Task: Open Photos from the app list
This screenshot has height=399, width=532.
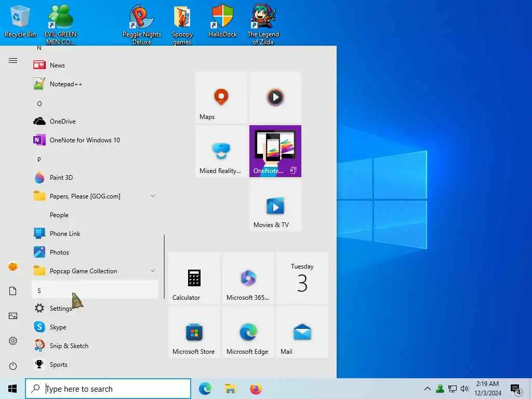Action: 95,252
